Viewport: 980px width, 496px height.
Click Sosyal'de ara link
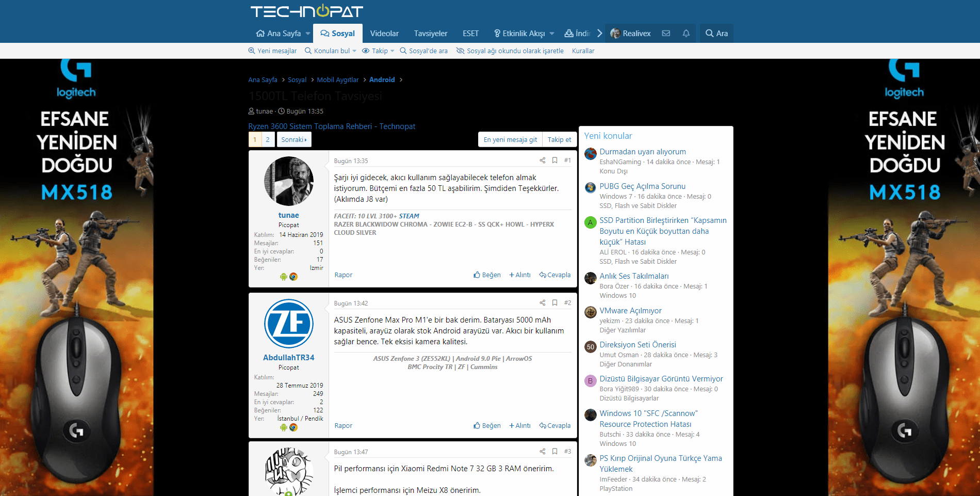[423, 51]
